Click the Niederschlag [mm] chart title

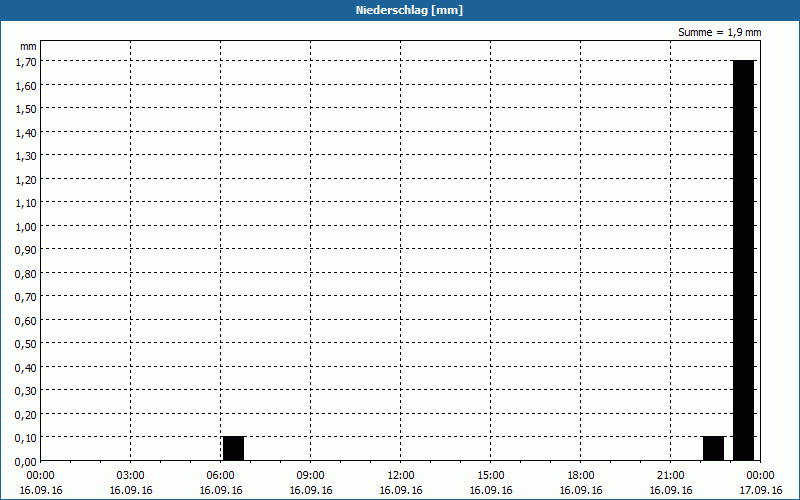pyautogui.click(x=409, y=10)
